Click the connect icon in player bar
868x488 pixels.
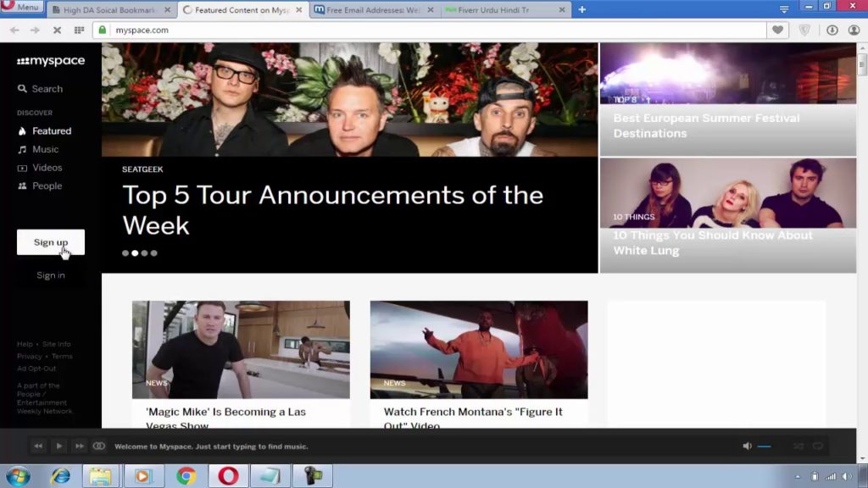pos(99,446)
